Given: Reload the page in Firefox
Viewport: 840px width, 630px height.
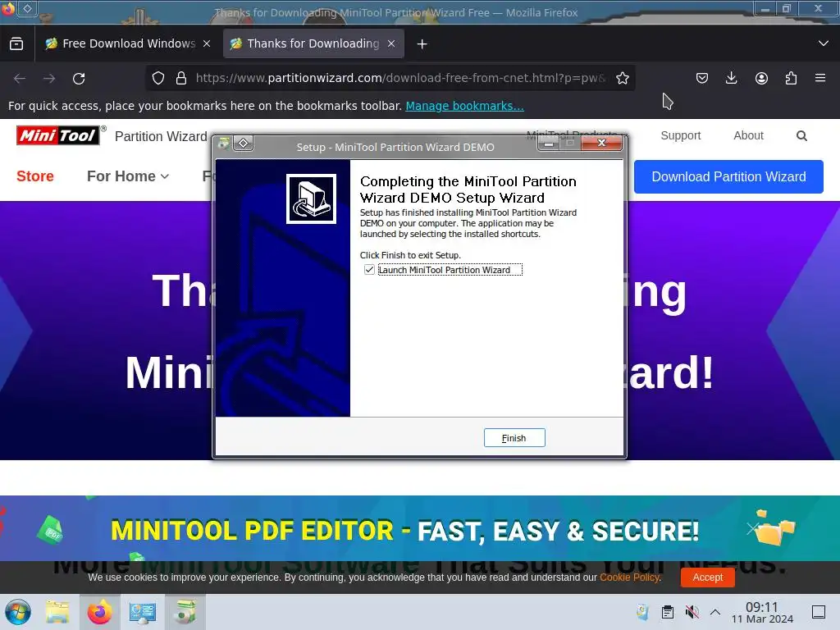Looking at the screenshot, I should [x=79, y=78].
